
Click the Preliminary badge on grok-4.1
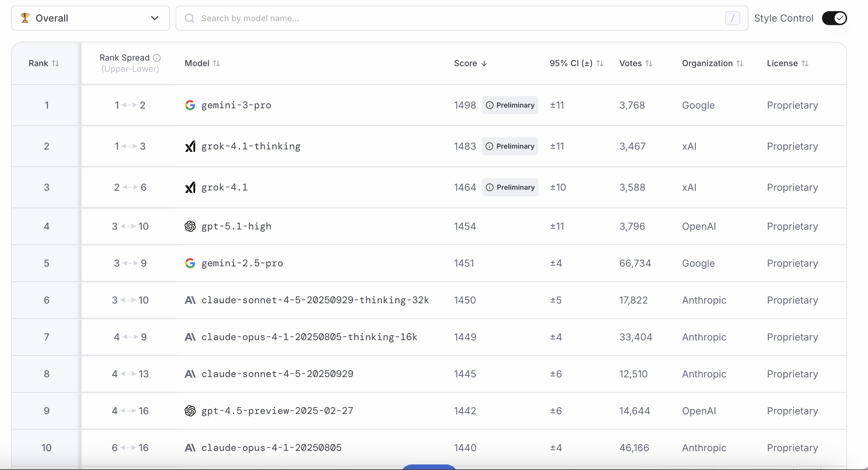point(510,187)
